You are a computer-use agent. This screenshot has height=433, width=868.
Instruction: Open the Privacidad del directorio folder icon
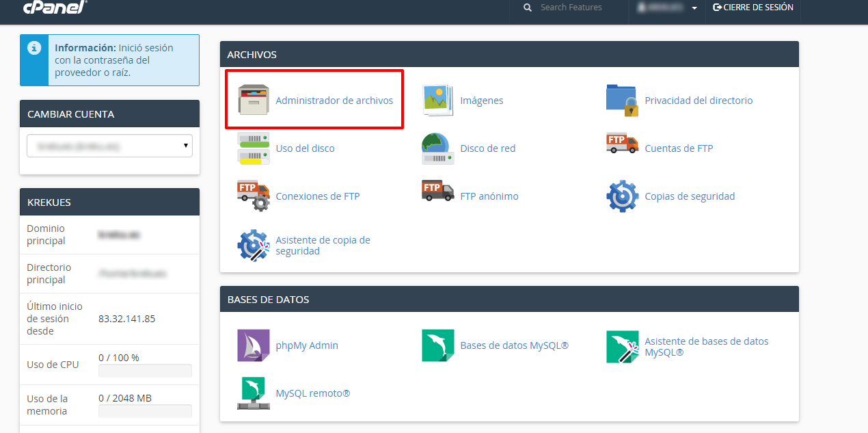[x=622, y=101]
